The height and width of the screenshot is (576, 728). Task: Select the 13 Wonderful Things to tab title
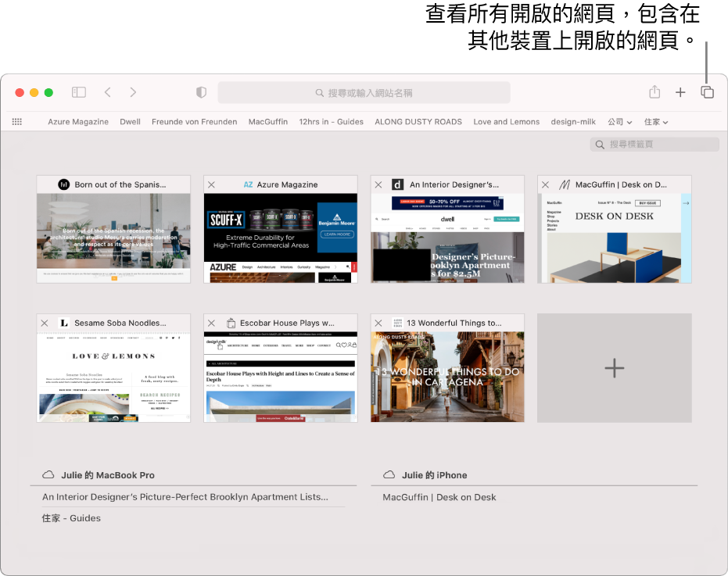pos(454,323)
